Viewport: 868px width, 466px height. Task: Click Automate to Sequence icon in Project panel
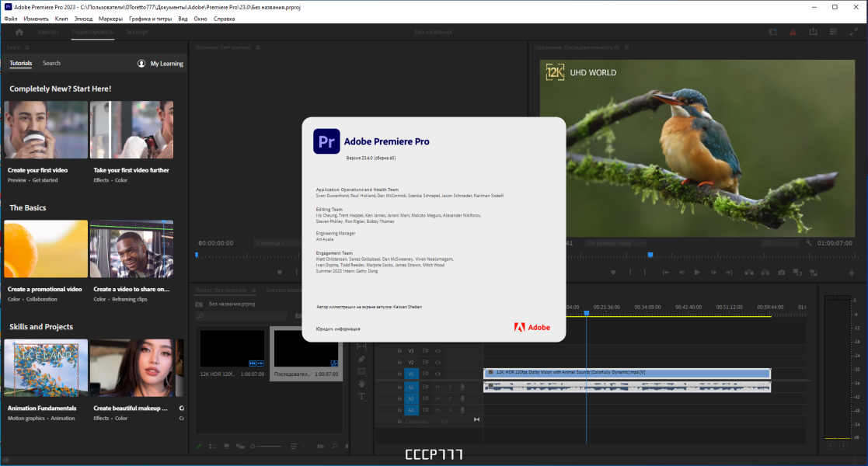(320, 446)
